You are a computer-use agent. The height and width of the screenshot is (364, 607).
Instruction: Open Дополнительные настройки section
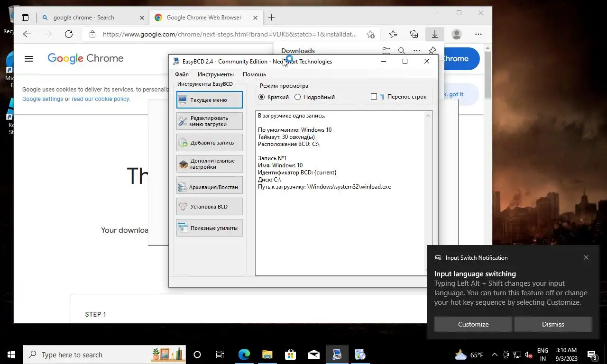tap(210, 164)
